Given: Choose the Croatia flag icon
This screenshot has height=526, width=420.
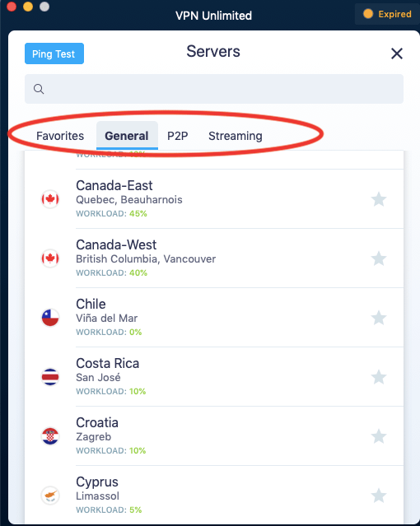Looking at the screenshot, I should (x=50, y=436).
